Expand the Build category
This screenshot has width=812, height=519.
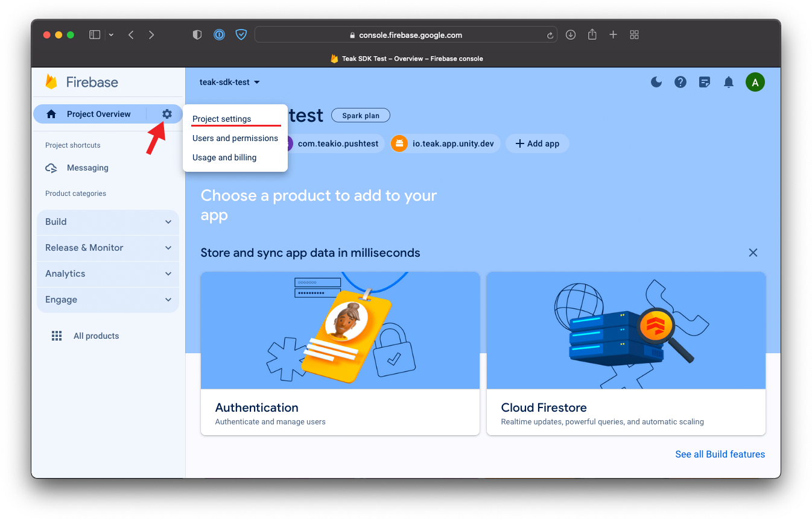(x=108, y=222)
